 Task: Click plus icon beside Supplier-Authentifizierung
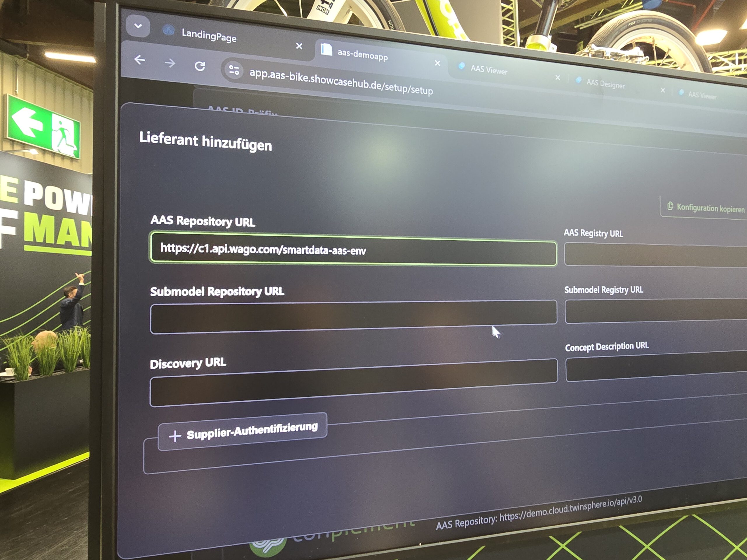(175, 436)
